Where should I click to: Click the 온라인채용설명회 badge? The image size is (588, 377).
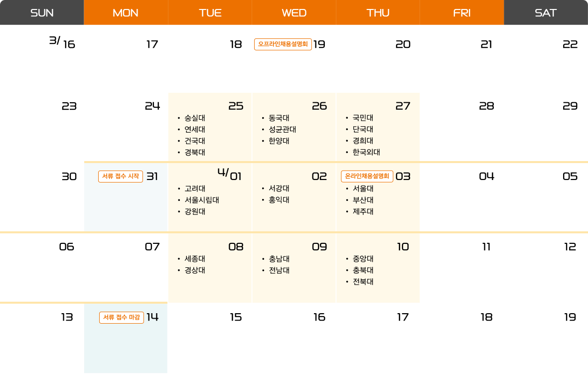[367, 176]
